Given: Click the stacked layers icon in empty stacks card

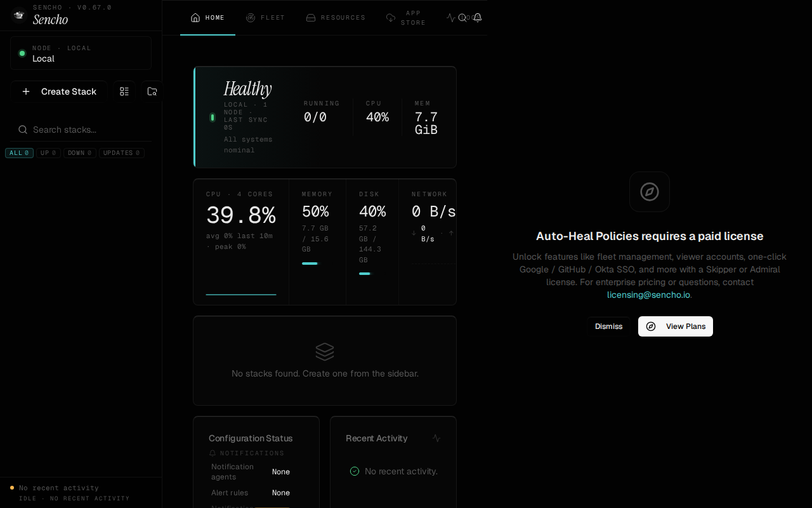Looking at the screenshot, I should pos(325,352).
